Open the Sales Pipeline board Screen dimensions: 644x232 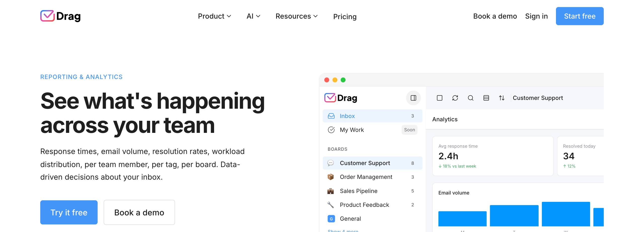pos(372,191)
